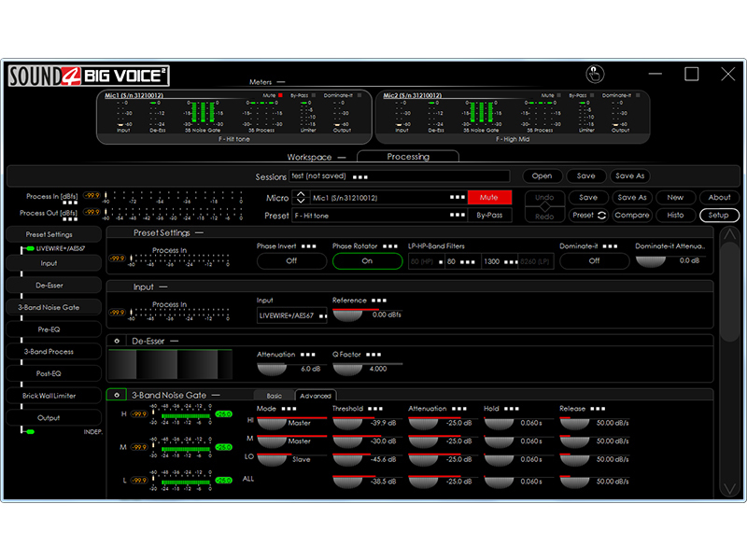Collapse the De-Esser section header
This screenshot has width=747, height=560.
[x=174, y=341]
